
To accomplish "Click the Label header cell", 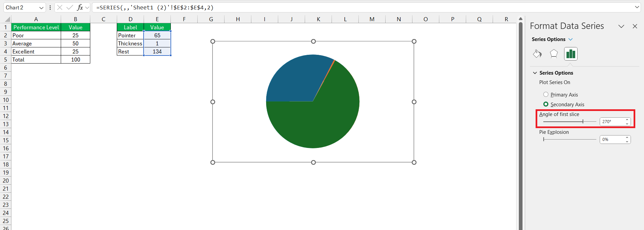I will [x=130, y=27].
